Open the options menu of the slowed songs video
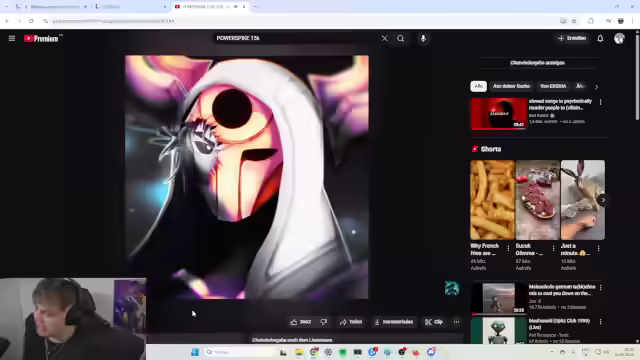 pos(600,102)
